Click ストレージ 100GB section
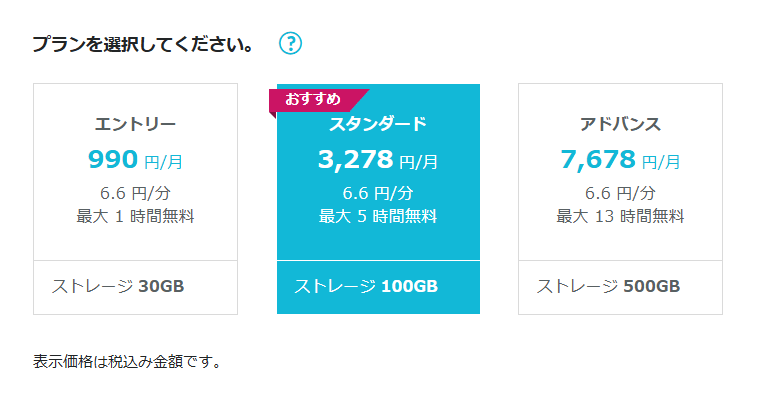The height and width of the screenshot is (410, 763). tap(378, 287)
